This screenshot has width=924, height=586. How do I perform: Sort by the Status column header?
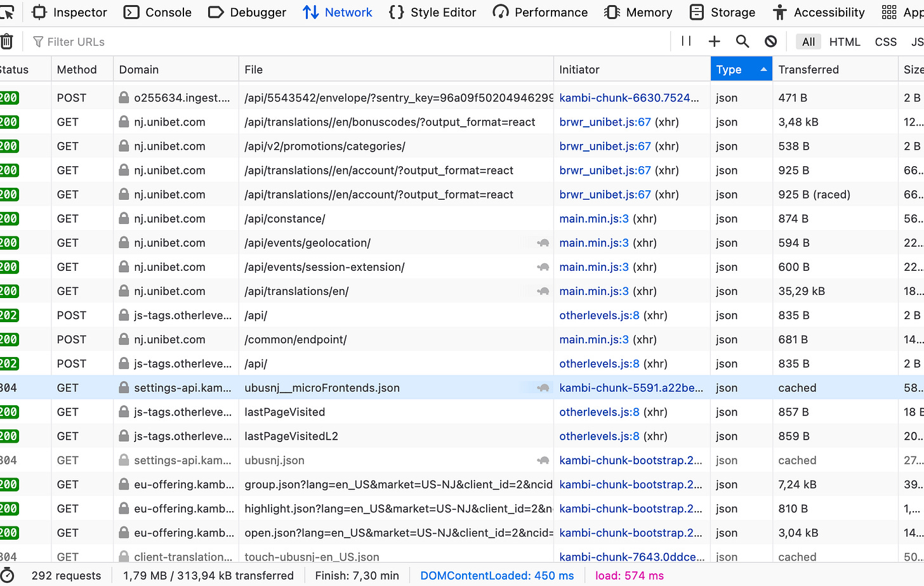25,69
